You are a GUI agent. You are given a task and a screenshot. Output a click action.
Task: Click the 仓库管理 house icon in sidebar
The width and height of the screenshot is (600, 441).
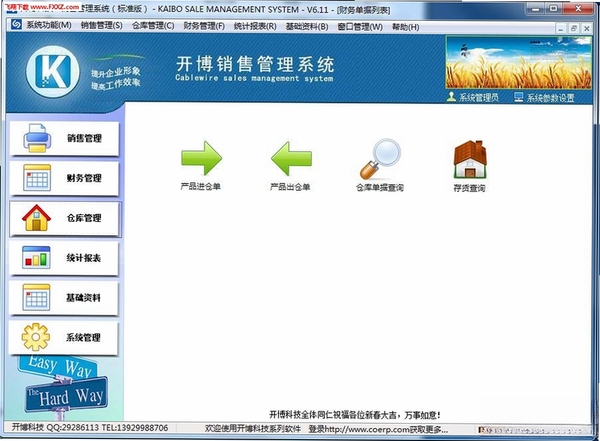pos(36,217)
